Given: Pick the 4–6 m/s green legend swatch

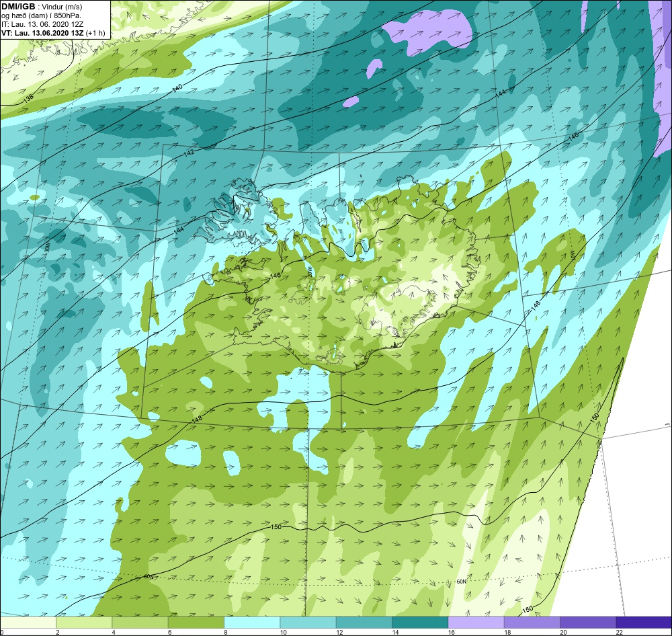Looking at the screenshot, I should point(140,622).
